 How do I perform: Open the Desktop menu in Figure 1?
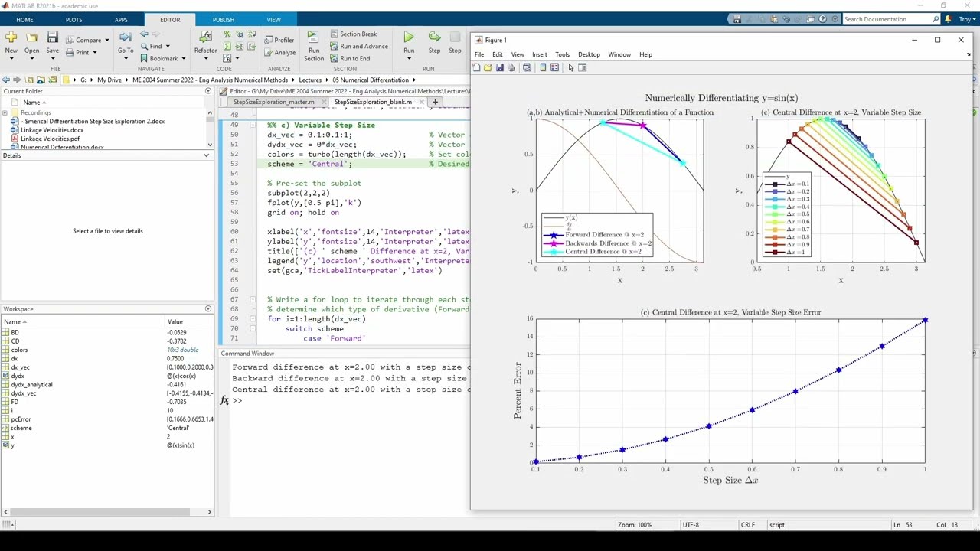589,54
